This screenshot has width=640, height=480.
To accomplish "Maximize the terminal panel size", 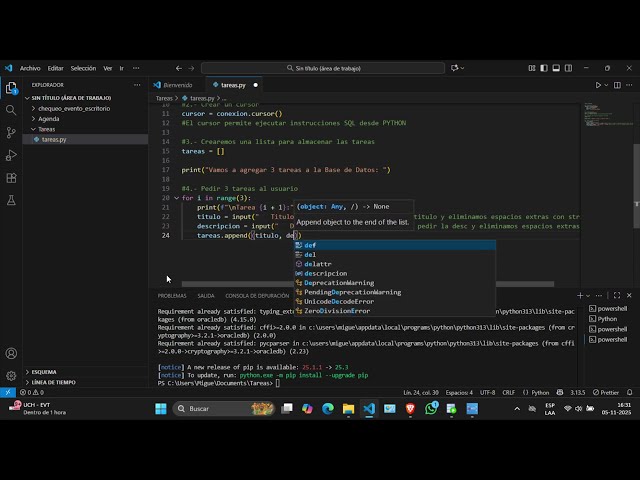I will click(617, 296).
